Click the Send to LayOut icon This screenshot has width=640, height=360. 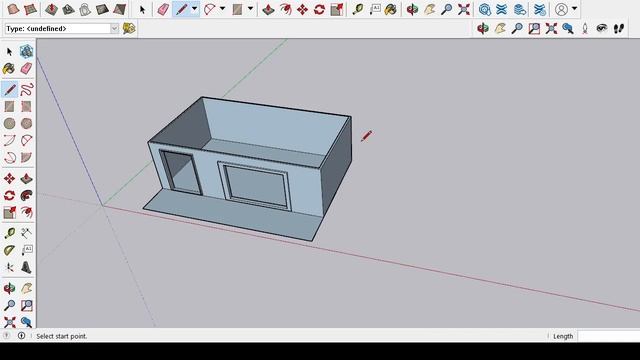(x=520, y=9)
